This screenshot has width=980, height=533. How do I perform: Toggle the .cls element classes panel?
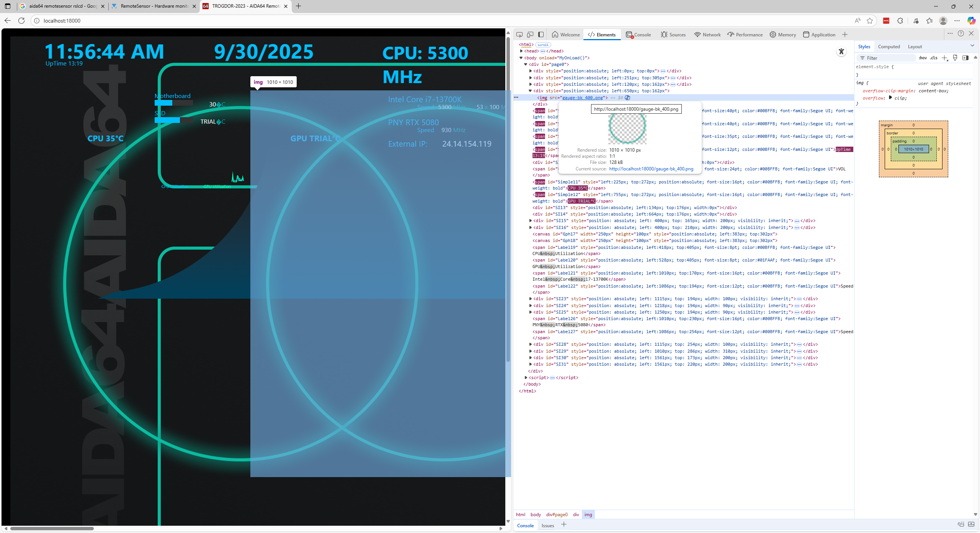click(934, 58)
